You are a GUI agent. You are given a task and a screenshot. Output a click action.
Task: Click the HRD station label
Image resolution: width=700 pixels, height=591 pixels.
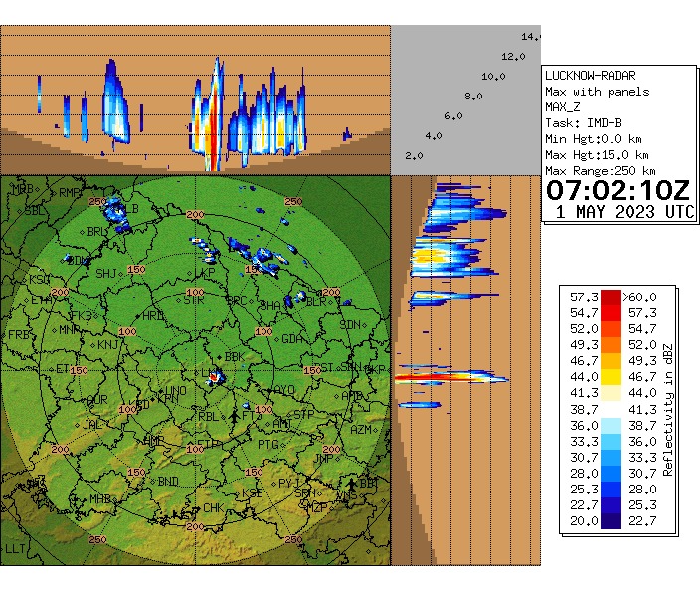pyautogui.click(x=153, y=315)
